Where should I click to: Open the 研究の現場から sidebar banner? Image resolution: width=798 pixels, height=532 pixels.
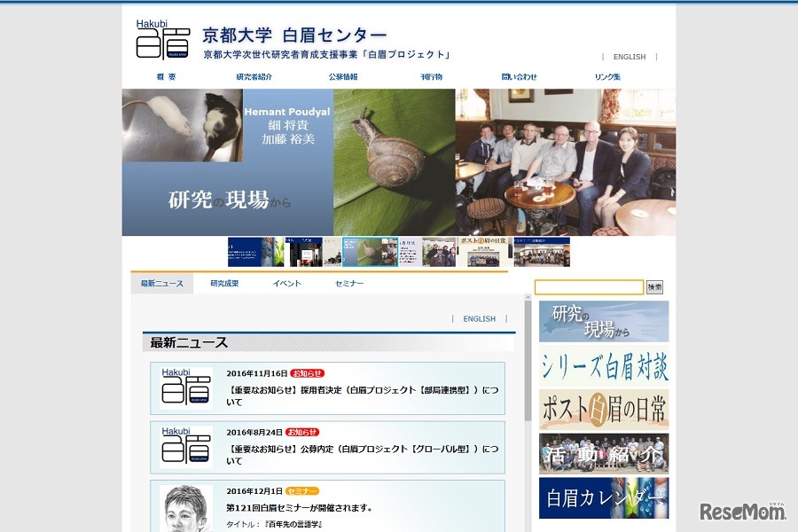coord(604,320)
